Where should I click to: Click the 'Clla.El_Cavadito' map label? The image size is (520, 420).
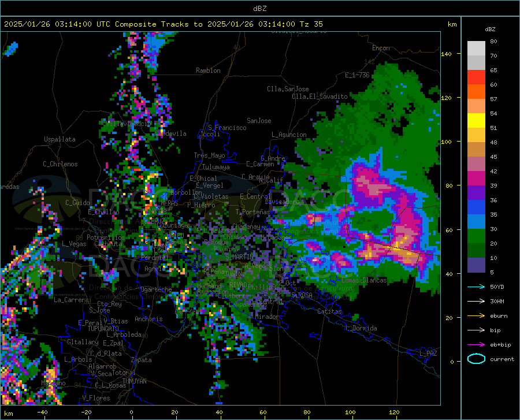click(x=320, y=96)
